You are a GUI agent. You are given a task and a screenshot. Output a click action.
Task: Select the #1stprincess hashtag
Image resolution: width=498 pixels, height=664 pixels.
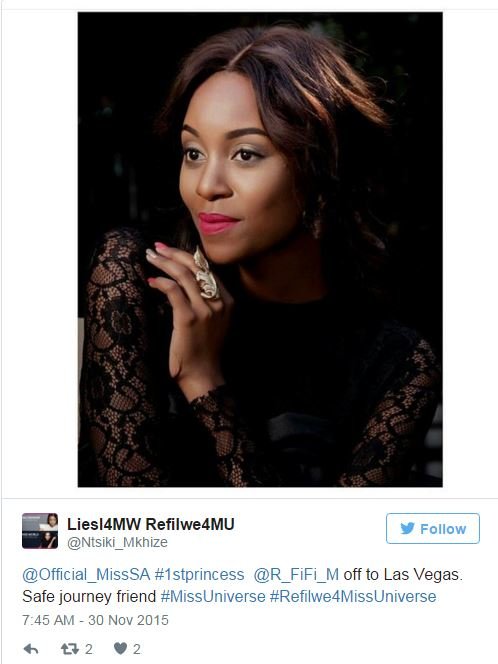(199, 575)
